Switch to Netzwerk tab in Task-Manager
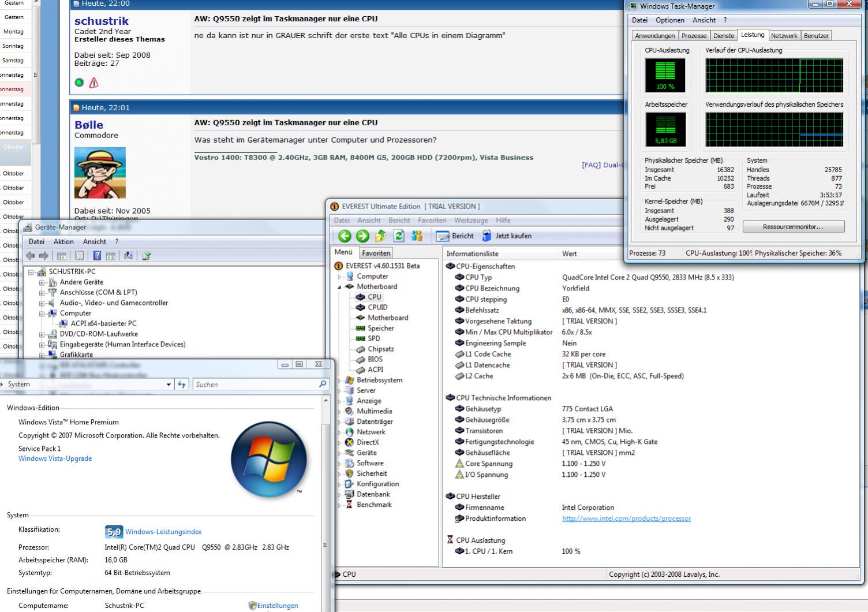 click(x=784, y=36)
